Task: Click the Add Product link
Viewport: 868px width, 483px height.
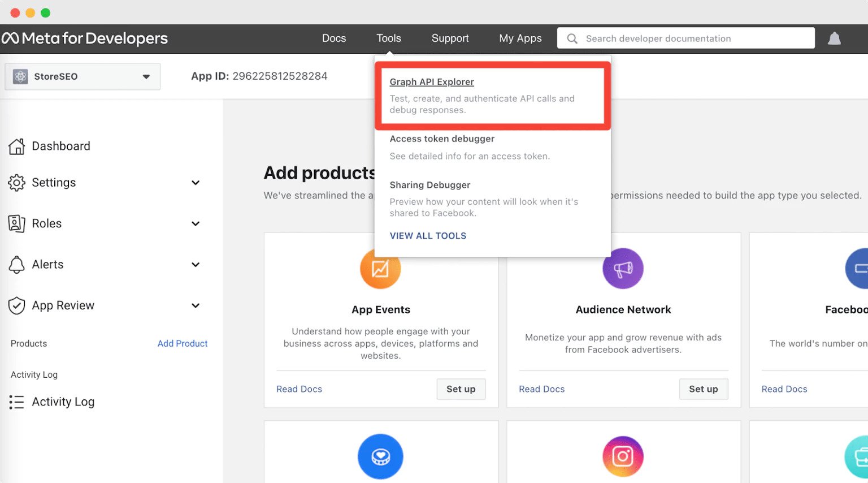Action: (183, 343)
